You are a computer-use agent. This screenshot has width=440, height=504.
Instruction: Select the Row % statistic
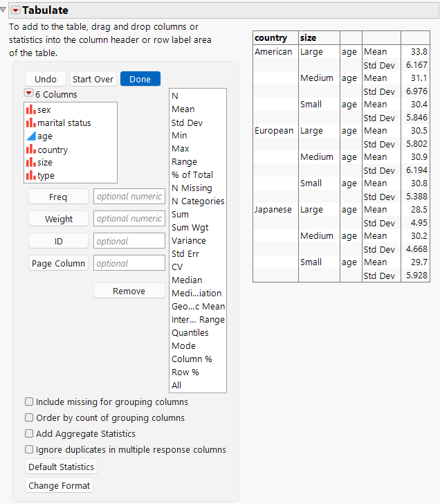pos(185,372)
